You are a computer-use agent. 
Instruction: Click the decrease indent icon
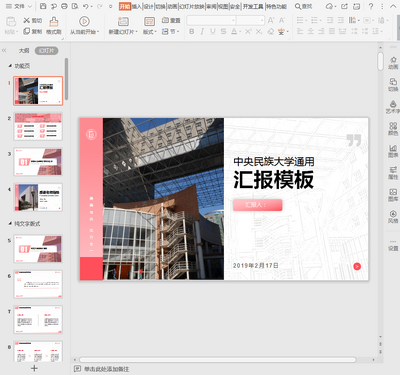pyautogui.click(x=330, y=21)
